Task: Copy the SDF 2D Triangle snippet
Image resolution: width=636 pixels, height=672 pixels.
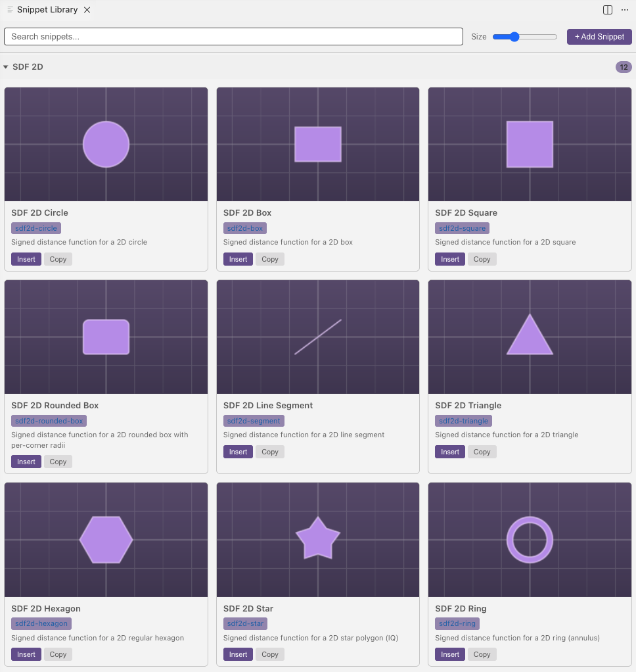Action: 482,452
